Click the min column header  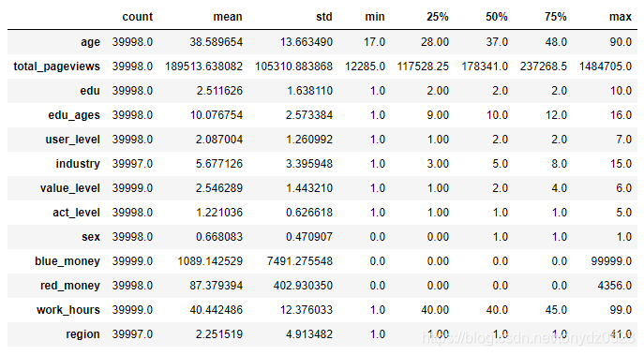tap(375, 17)
